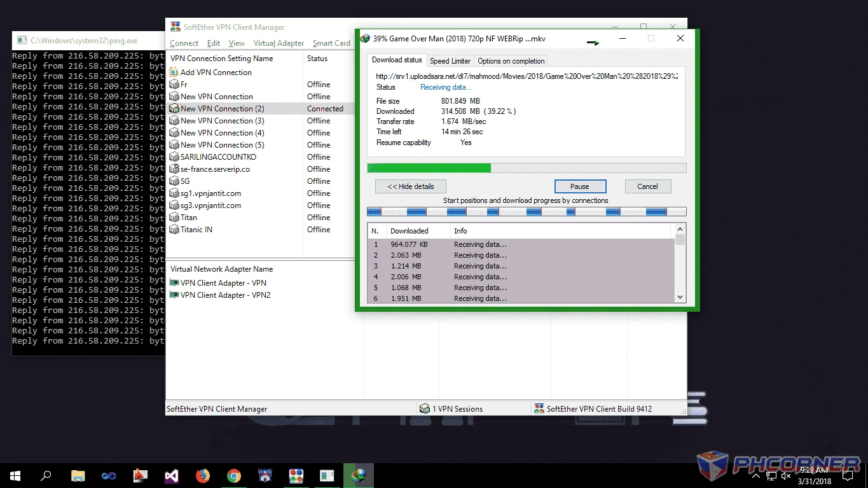Open Firefox from the taskbar

(x=202, y=475)
